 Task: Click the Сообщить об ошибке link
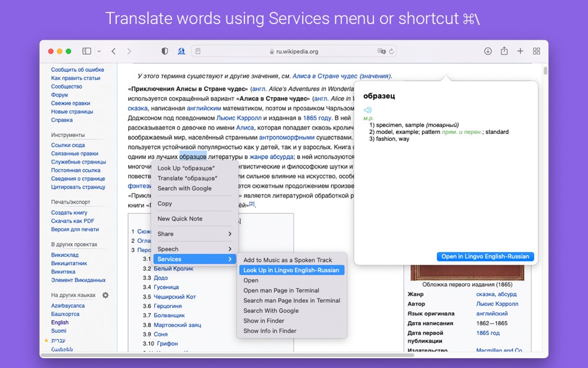[77, 69]
